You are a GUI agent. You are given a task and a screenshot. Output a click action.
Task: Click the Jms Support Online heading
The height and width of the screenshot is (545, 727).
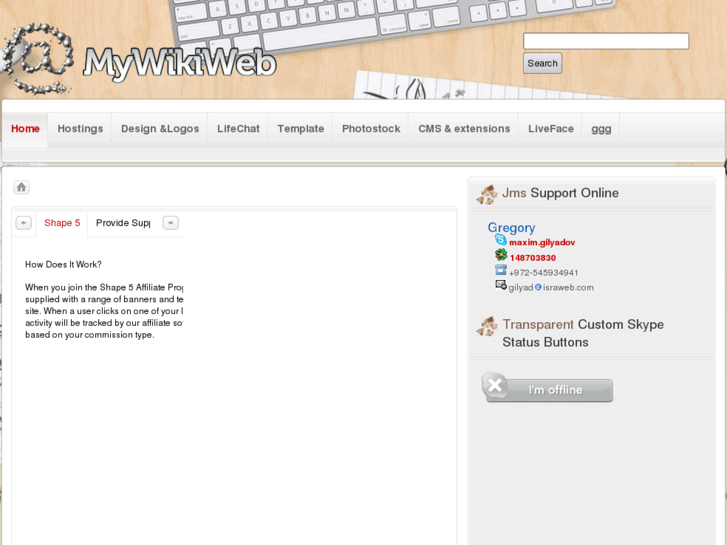[560, 193]
